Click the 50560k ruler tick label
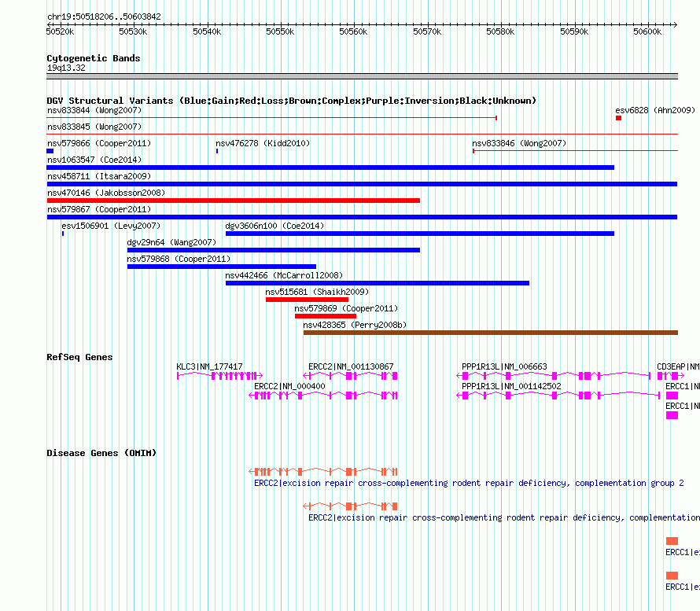The height and width of the screenshot is (611, 700). 353,31
